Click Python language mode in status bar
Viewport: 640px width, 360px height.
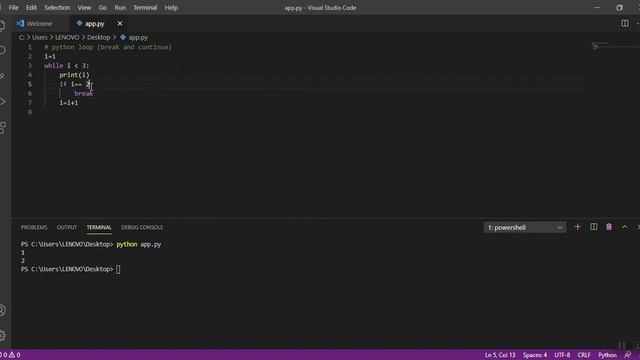coord(607,355)
